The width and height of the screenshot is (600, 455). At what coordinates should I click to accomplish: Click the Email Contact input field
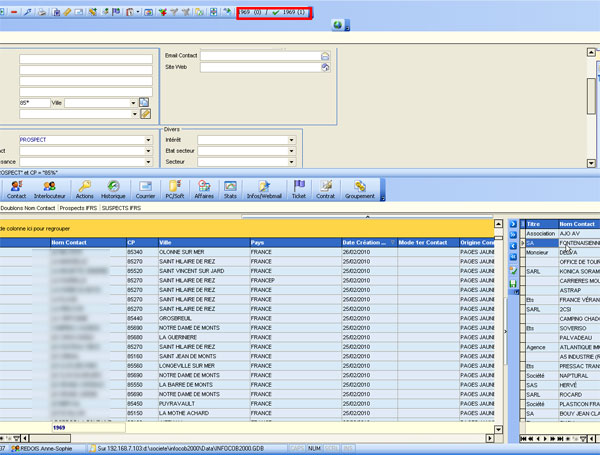[260, 56]
